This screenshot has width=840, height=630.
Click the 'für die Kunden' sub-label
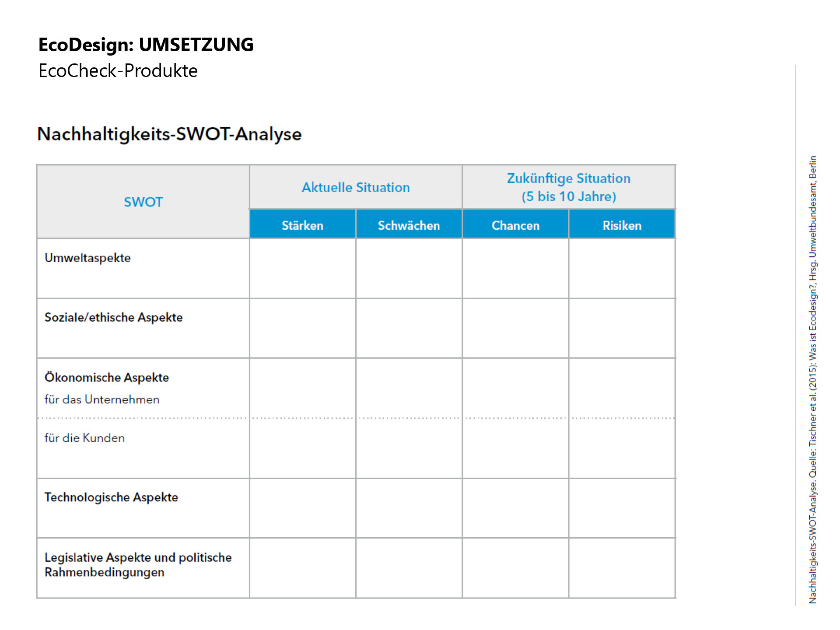(x=84, y=438)
